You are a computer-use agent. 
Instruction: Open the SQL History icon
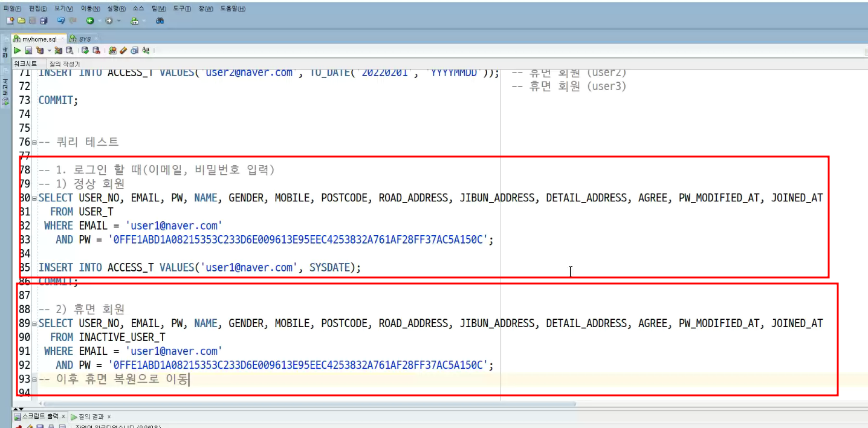[134, 50]
